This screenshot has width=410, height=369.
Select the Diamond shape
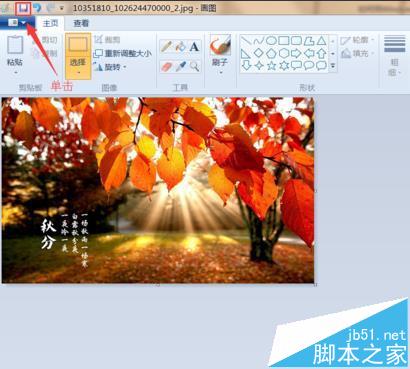tap(259, 53)
